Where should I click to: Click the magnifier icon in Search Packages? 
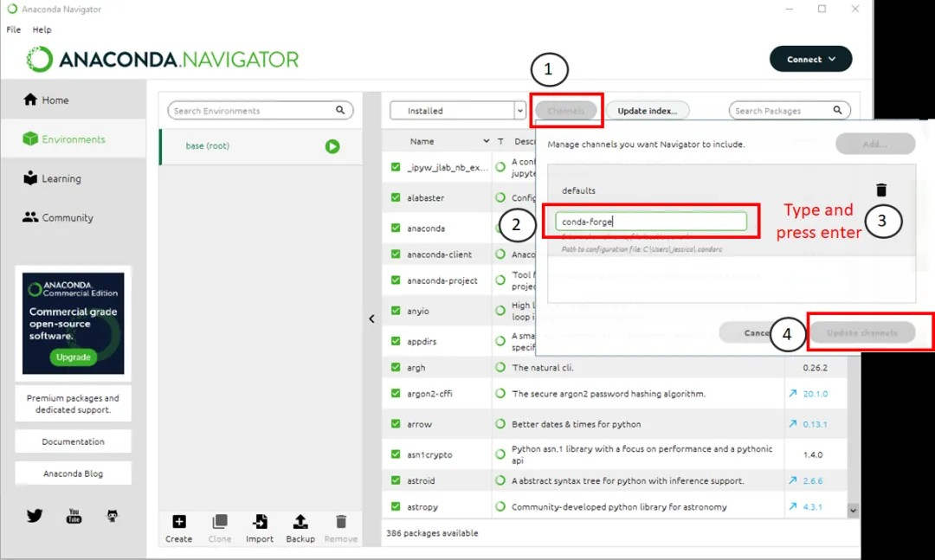pyautogui.click(x=837, y=110)
